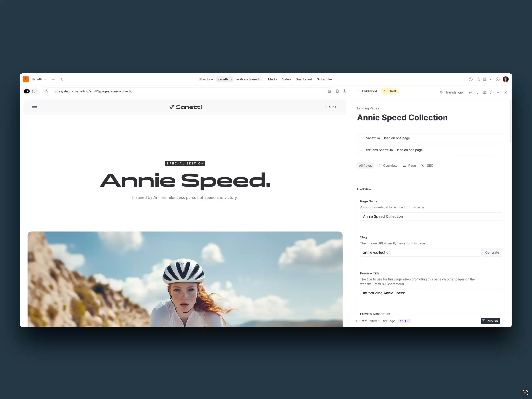Viewport: 532px width, 399px height.
Task: Open the Video tab
Action: click(x=286, y=79)
